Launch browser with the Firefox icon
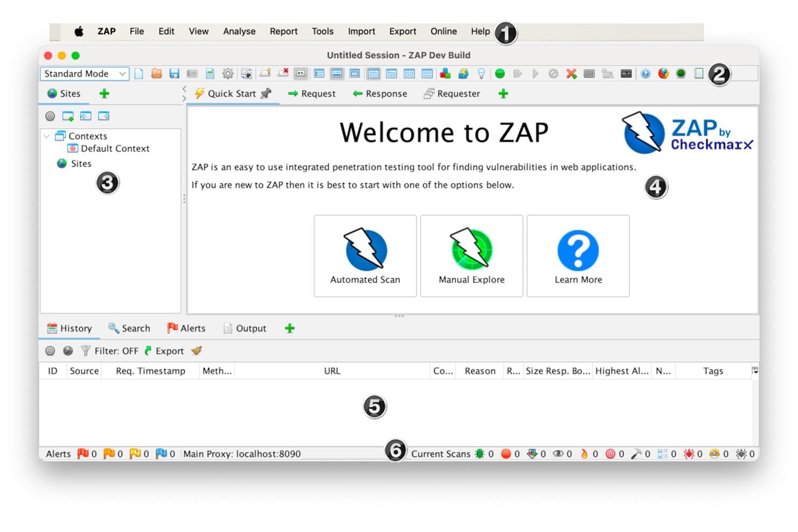Viewport: 798px width, 532px height. click(663, 74)
